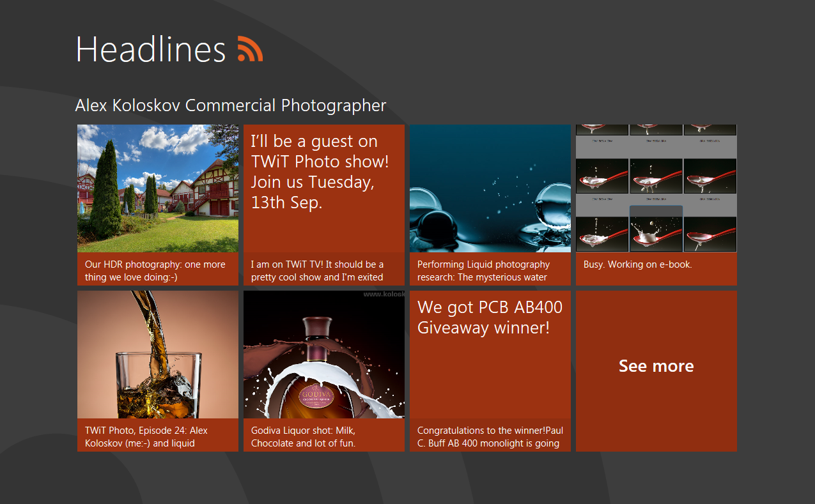815x504 pixels.
Task: Select 'Busy. Working on e-book.' caption
Action: 656,269
